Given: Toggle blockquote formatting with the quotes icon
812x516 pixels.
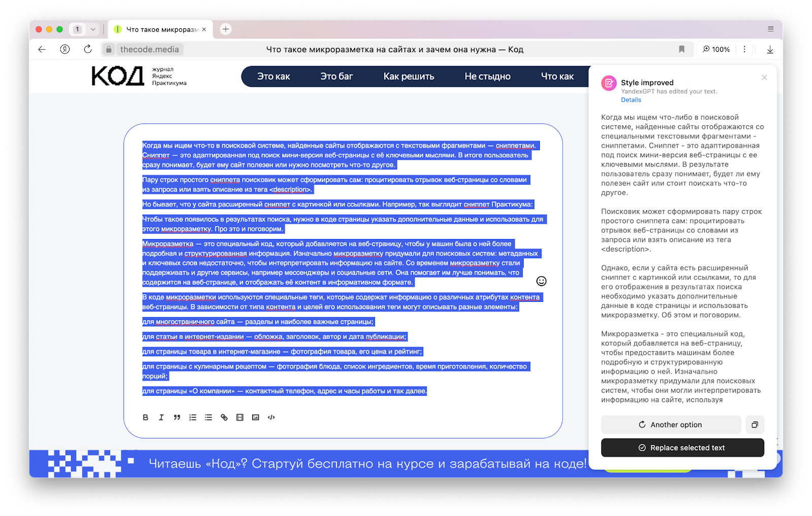Looking at the screenshot, I should [x=177, y=418].
